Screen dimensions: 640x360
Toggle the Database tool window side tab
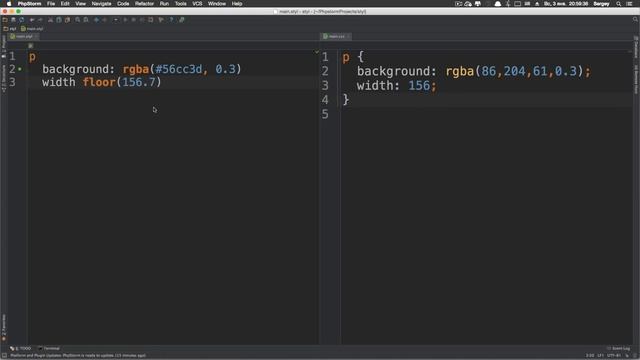[x=636, y=47]
